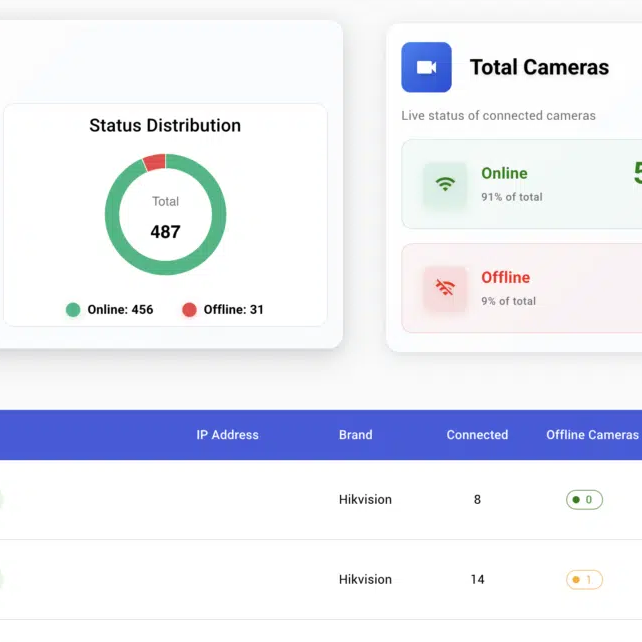Viewport: 642px width, 642px height.
Task: Click the total value 487 in the chart
Action: (x=165, y=232)
